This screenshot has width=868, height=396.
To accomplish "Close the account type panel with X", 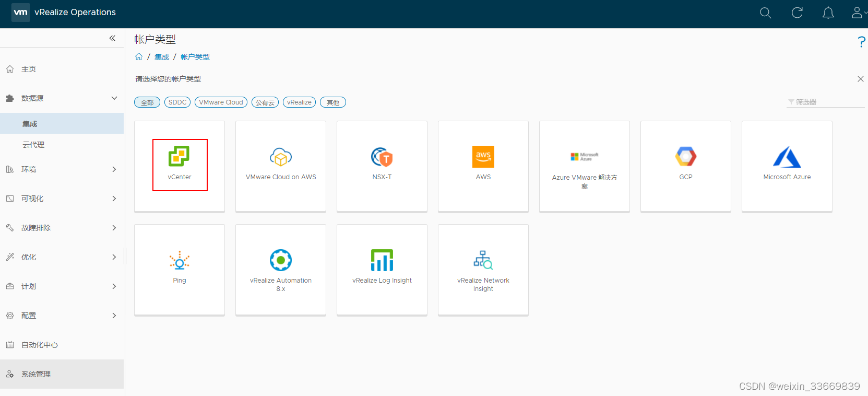I will pyautogui.click(x=861, y=79).
